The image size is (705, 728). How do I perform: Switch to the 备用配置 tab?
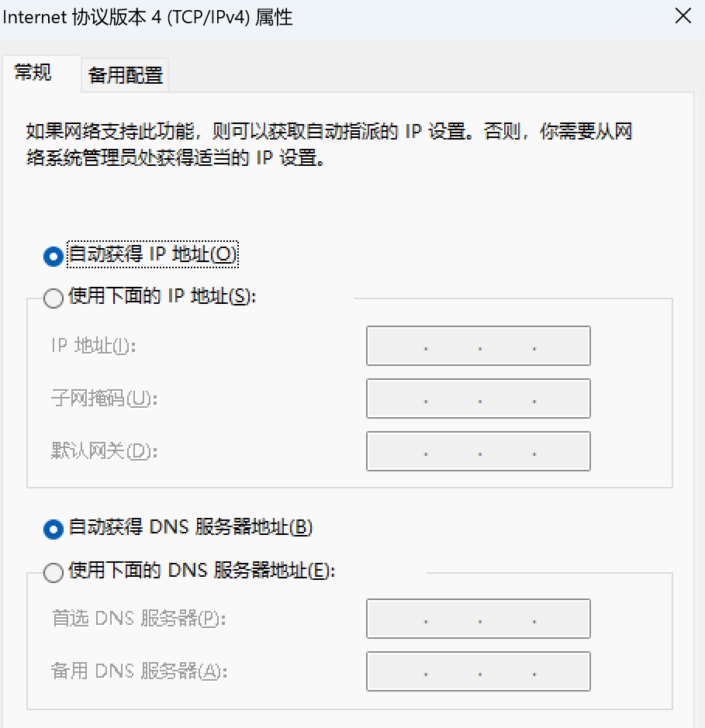pos(126,75)
